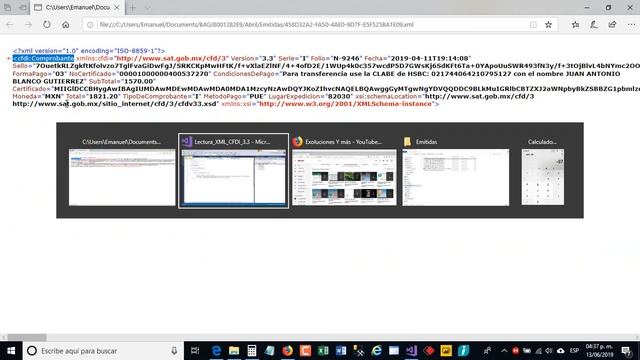
Task: Open Word from taskbar
Action: (341, 351)
